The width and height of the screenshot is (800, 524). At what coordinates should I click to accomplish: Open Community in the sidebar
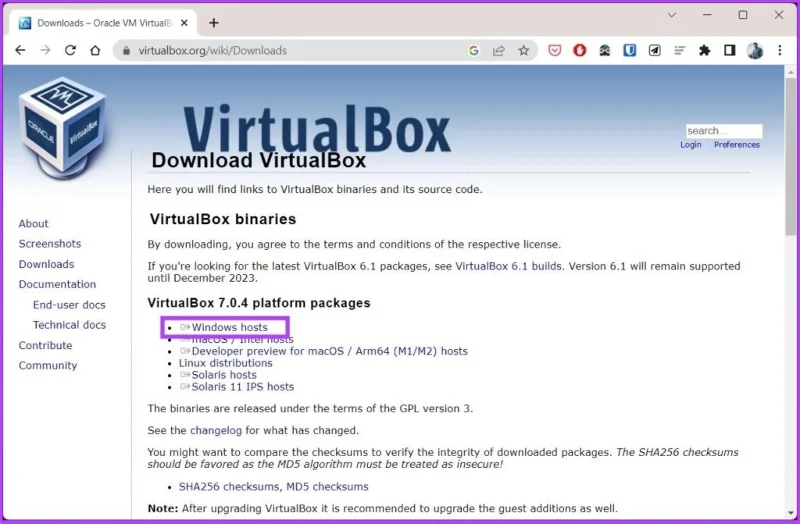tap(47, 365)
